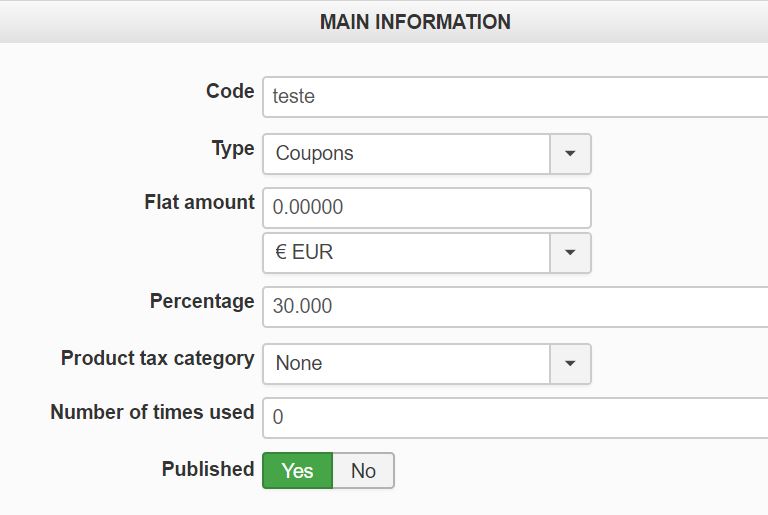The width and height of the screenshot is (768, 515).
Task: Click the Number of times used field
Action: [515, 418]
